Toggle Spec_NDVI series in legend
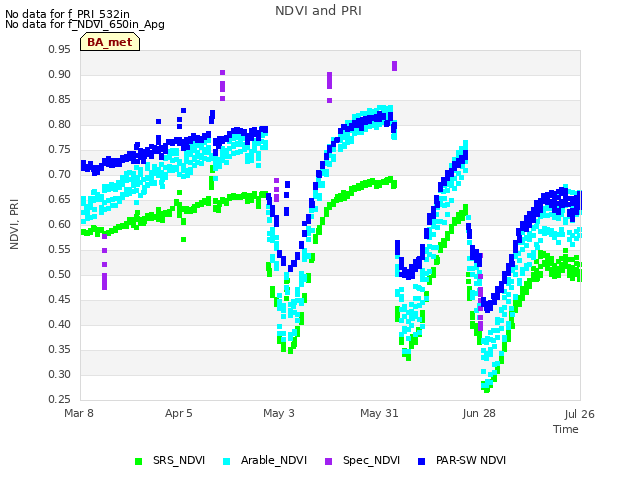The height and width of the screenshot is (480, 640). [x=362, y=460]
